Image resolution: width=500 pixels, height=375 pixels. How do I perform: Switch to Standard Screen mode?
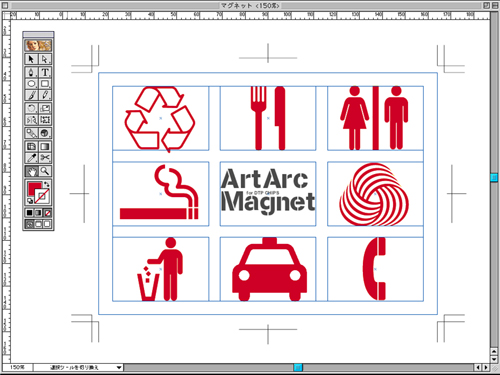click(x=29, y=224)
